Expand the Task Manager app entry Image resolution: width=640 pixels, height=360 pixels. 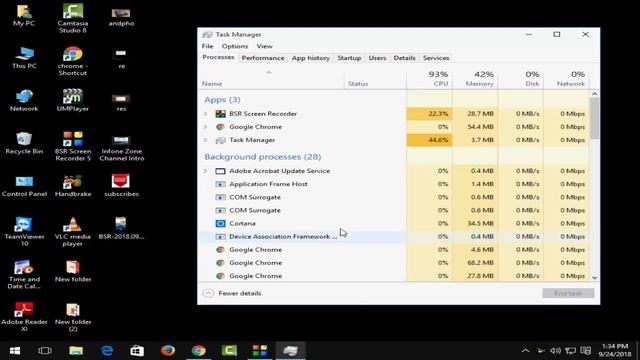(206, 140)
